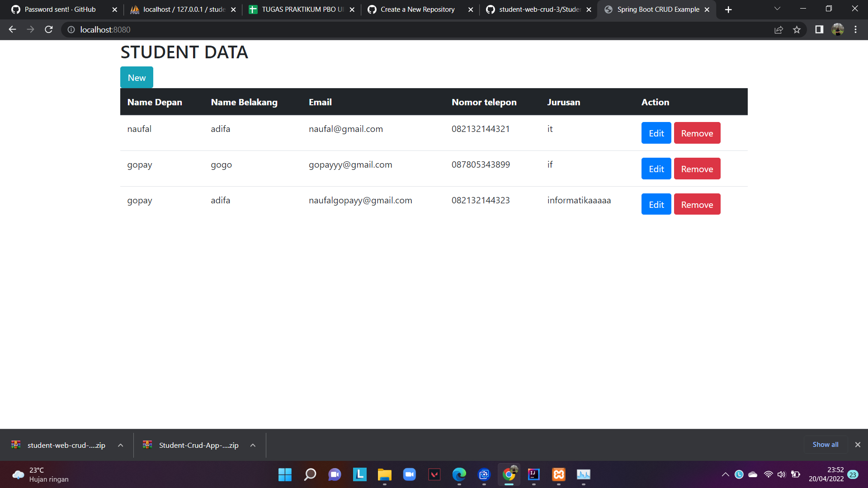Screen dimensions: 868x488
Task: Open Google Chrome taskbar icon
Action: [x=509, y=474]
